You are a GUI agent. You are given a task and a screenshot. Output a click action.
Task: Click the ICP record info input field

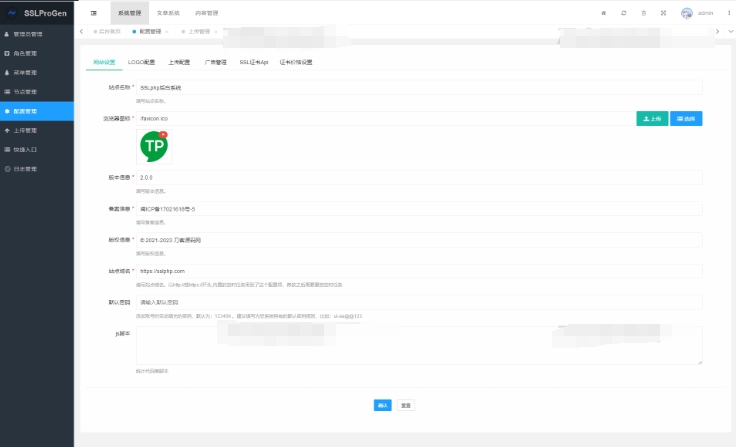(x=419, y=209)
